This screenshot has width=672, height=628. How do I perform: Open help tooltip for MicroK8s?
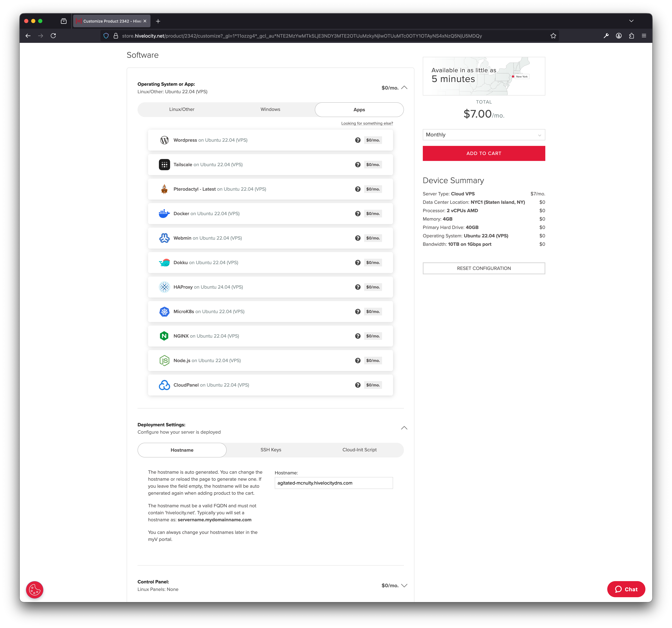tap(358, 312)
